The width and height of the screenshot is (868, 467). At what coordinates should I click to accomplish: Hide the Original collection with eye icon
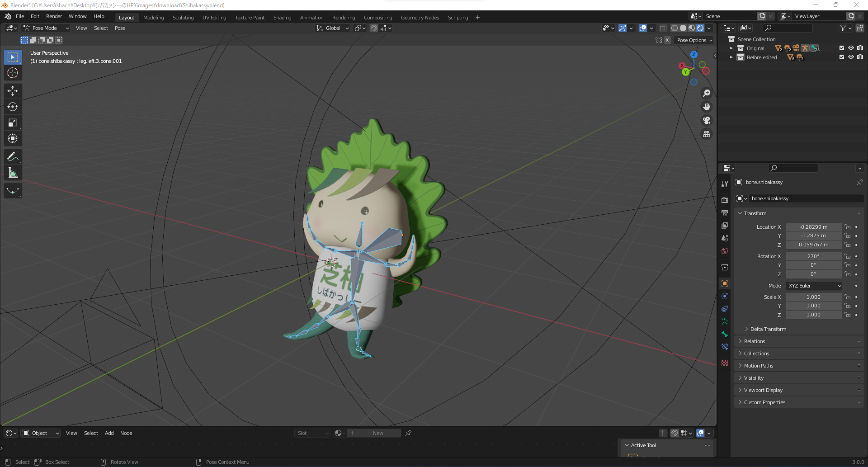(x=851, y=48)
